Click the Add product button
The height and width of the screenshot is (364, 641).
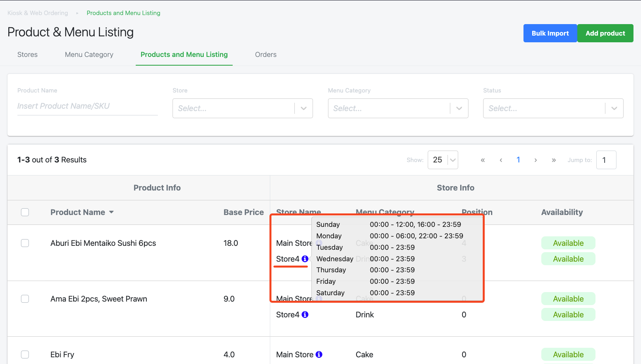pyautogui.click(x=605, y=33)
